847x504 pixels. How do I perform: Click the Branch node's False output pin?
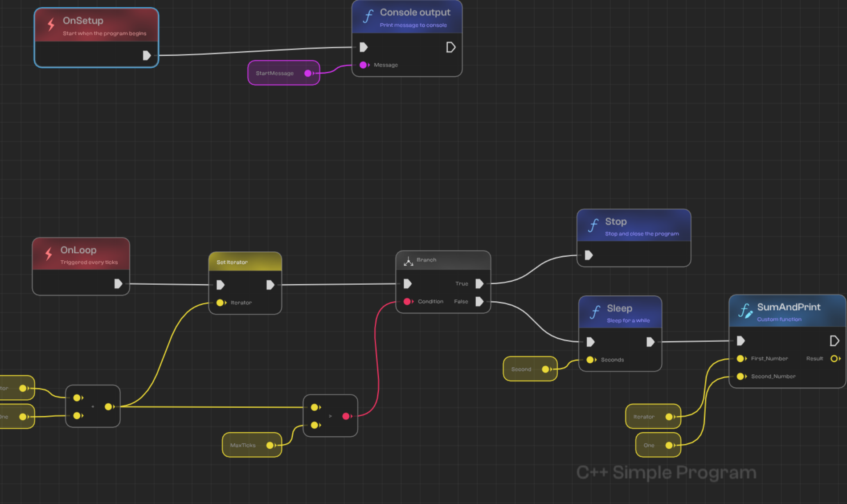pos(479,302)
